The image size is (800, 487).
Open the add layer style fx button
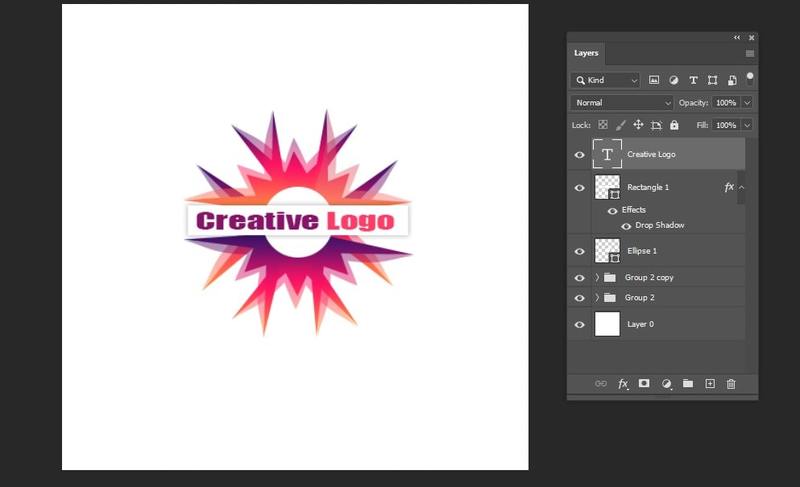click(623, 383)
